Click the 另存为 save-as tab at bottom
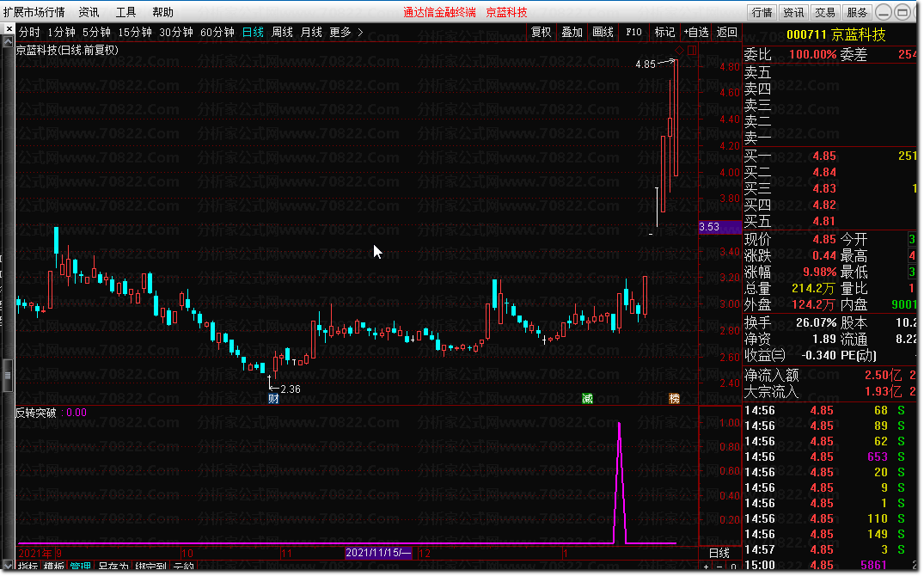The width and height of the screenshot is (924, 576). (113, 567)
